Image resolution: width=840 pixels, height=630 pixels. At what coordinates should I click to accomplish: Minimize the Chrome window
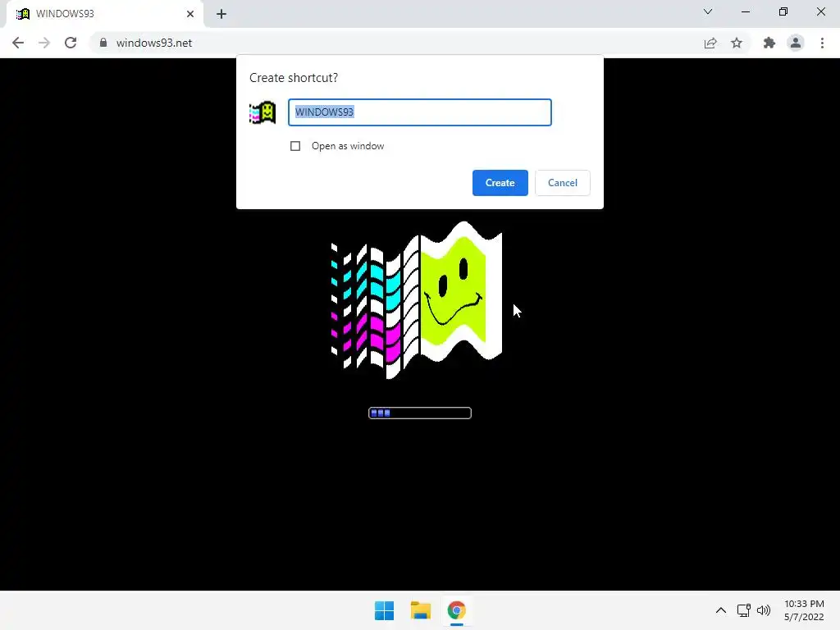click(x=745, y=11)
